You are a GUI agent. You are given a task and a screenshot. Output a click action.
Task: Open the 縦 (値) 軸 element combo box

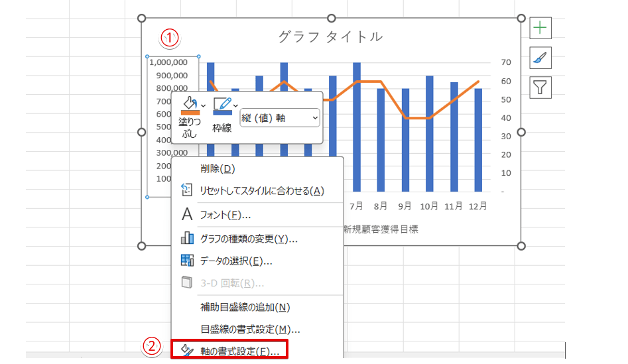(x=279, y=118)
